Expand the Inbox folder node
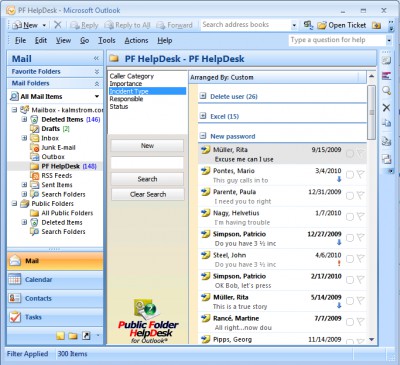This screenshot has width=400, height=365. tap(24, 138)
